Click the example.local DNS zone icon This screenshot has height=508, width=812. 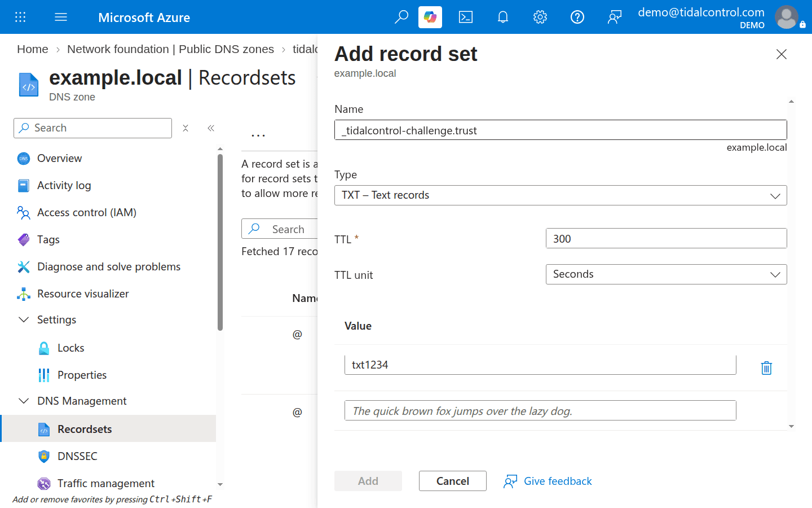pyautogui.click(x=29, y=85)
